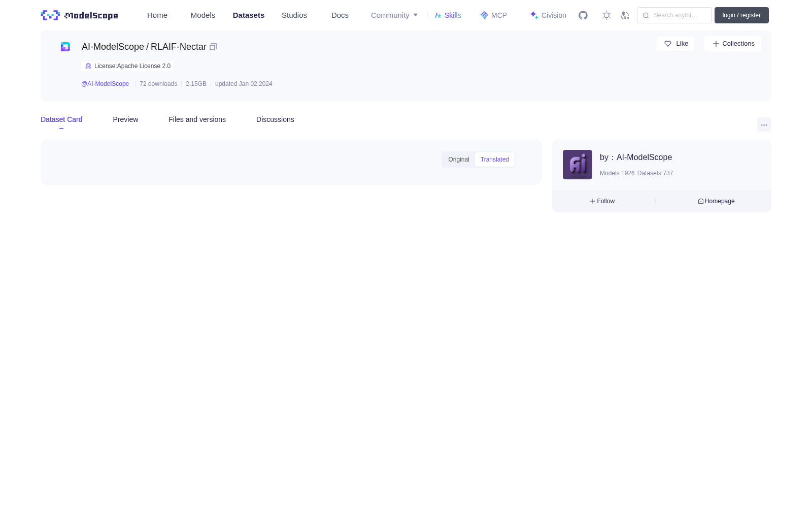Screen dimensions: 812x508
Task: Click AI-ModelScope in the dataset title
Action: [113, 47]
